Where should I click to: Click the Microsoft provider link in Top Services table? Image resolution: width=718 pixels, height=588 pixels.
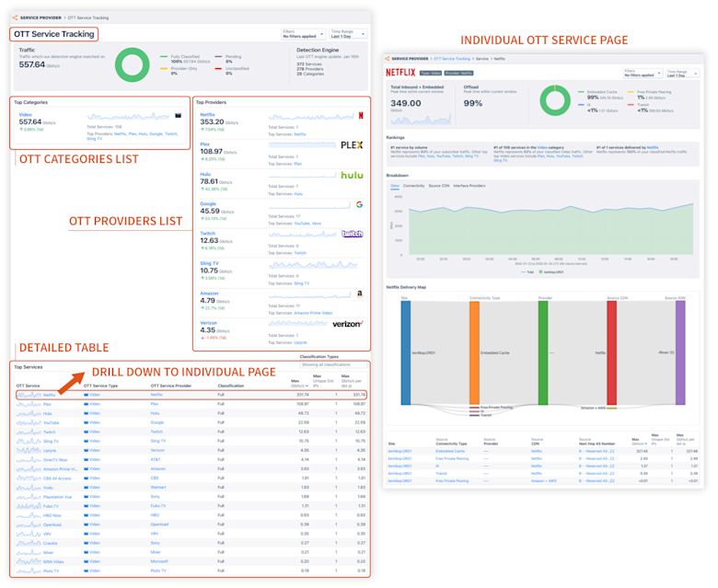pos(159,561)
